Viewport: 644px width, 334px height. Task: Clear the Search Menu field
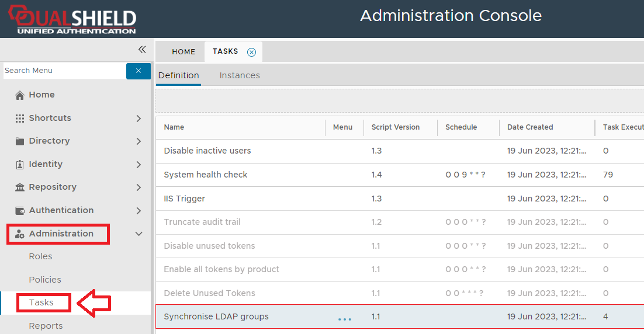click(x=139, y=71)
